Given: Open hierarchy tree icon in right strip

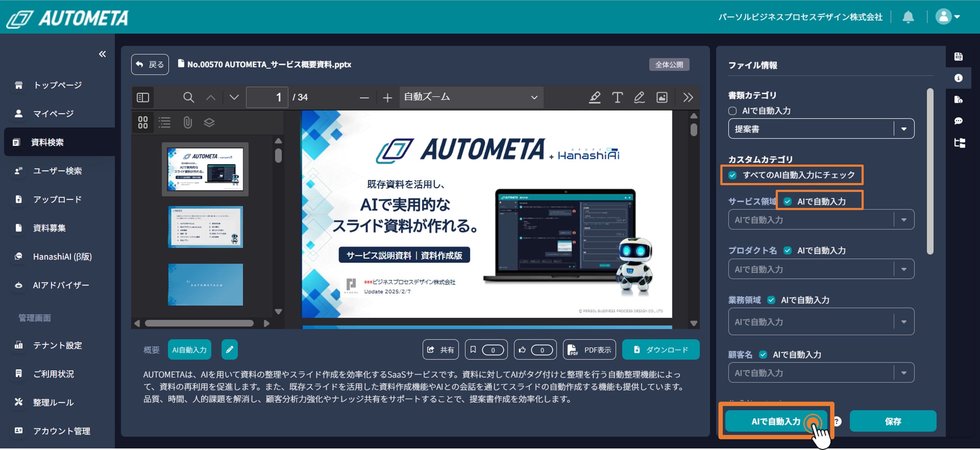Looking at the screenshot, I should (959, 143).
